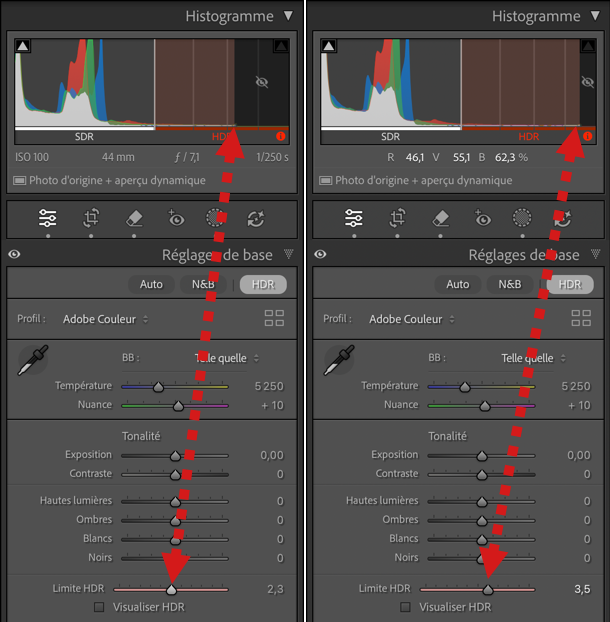Enable Visualiser HDR checkbox in right panel
Viewport: 610px width, 622px height.
(x=405, y=607)
